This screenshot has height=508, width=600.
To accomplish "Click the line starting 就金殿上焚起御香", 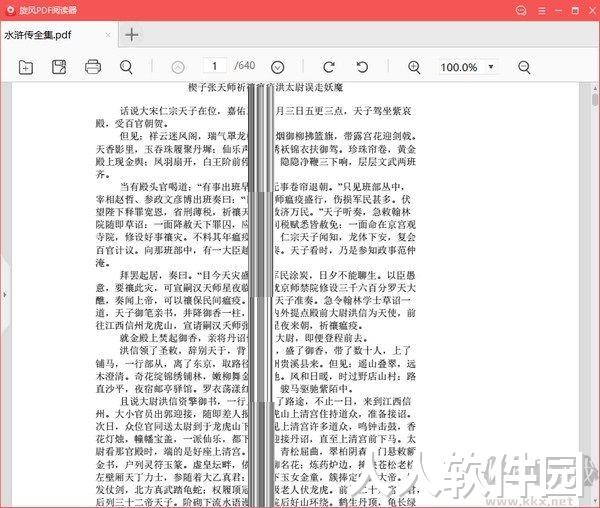I will (x=244, y=338).
